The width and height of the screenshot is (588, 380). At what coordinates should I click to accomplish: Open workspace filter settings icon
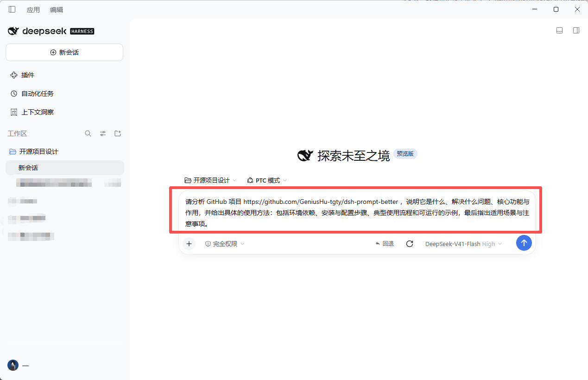(x=103, y=133)
